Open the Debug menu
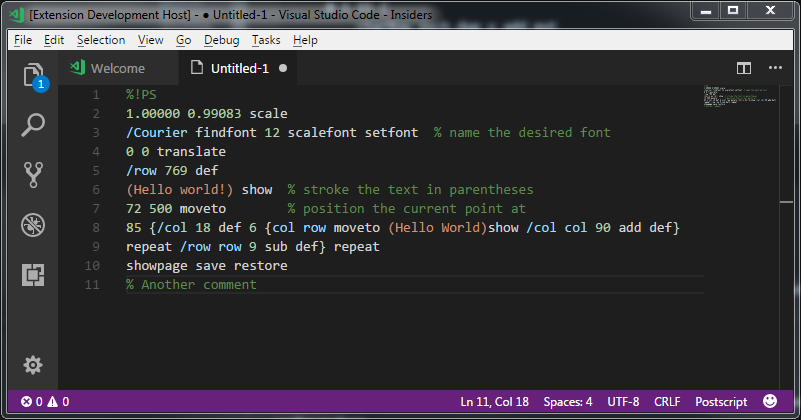The height and width of the screenshot is (420, 801). coord(221,40)
